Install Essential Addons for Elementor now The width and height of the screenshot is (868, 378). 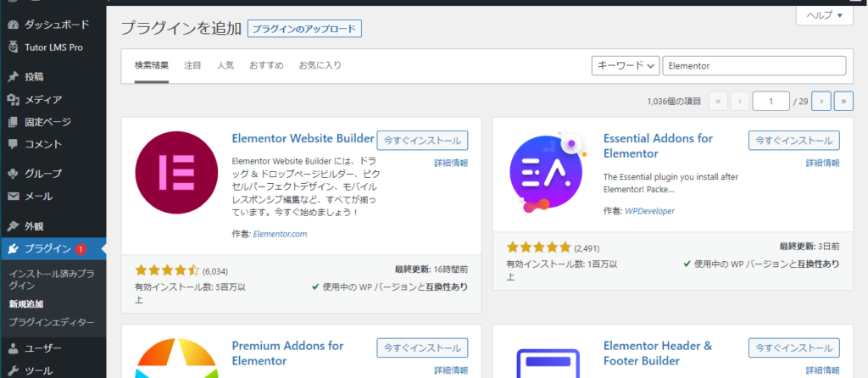click(793, 141)
